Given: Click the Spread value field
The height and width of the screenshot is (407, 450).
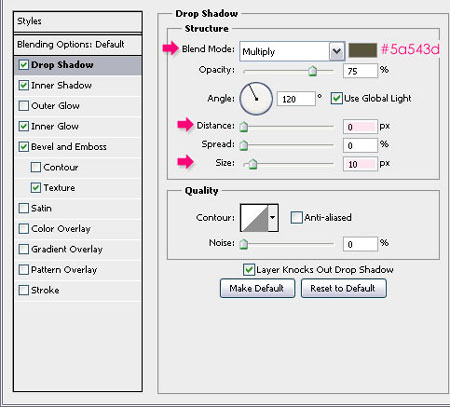Looking at the screenshot, I should point(360,145).
